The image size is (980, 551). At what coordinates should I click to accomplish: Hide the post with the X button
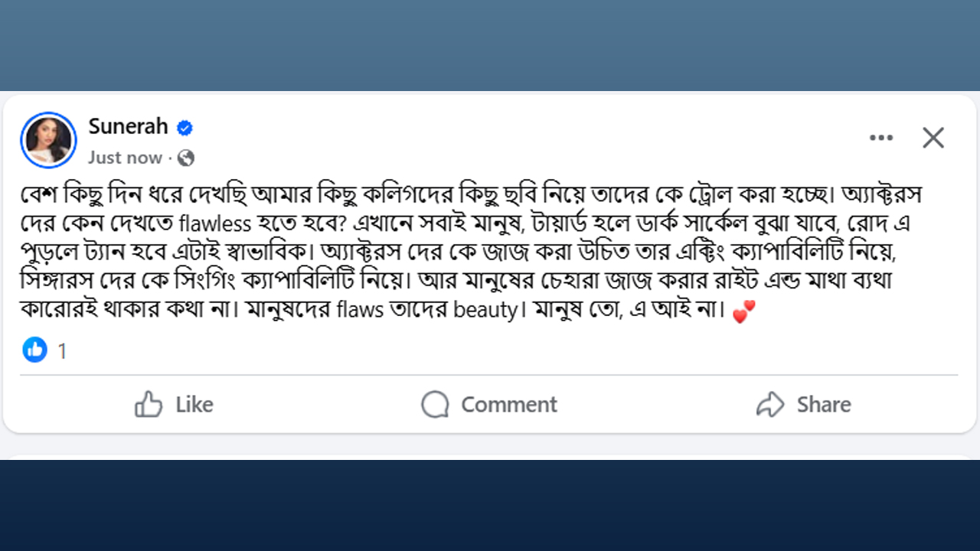[933, 138]
